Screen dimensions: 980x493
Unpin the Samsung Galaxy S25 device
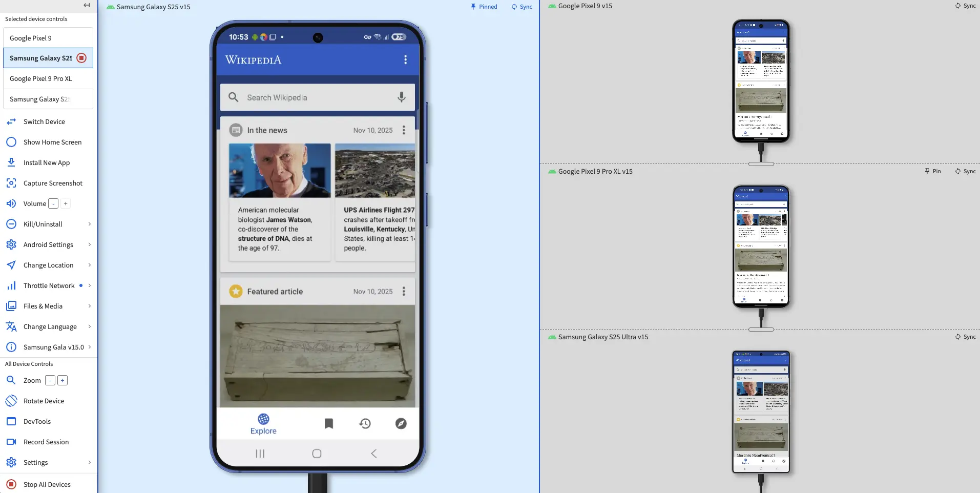(484, 7)
